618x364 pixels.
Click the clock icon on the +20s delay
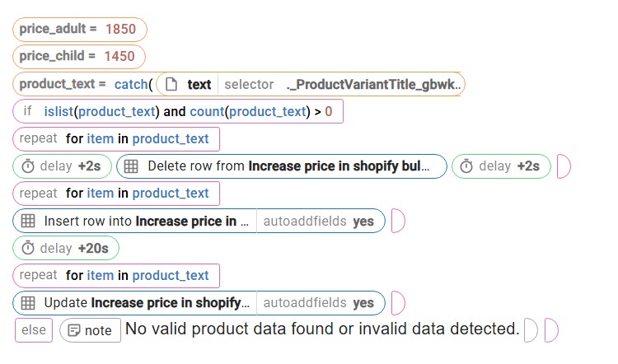(28, 248)
